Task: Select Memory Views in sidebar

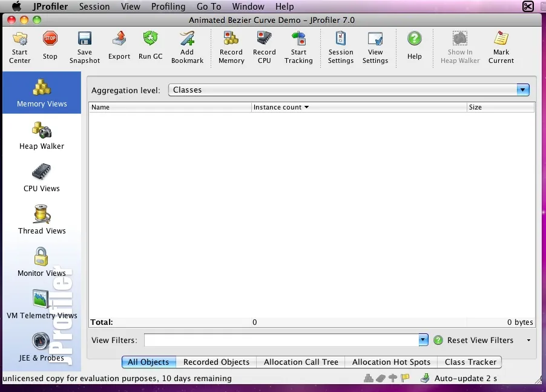Action: [42, 93]
